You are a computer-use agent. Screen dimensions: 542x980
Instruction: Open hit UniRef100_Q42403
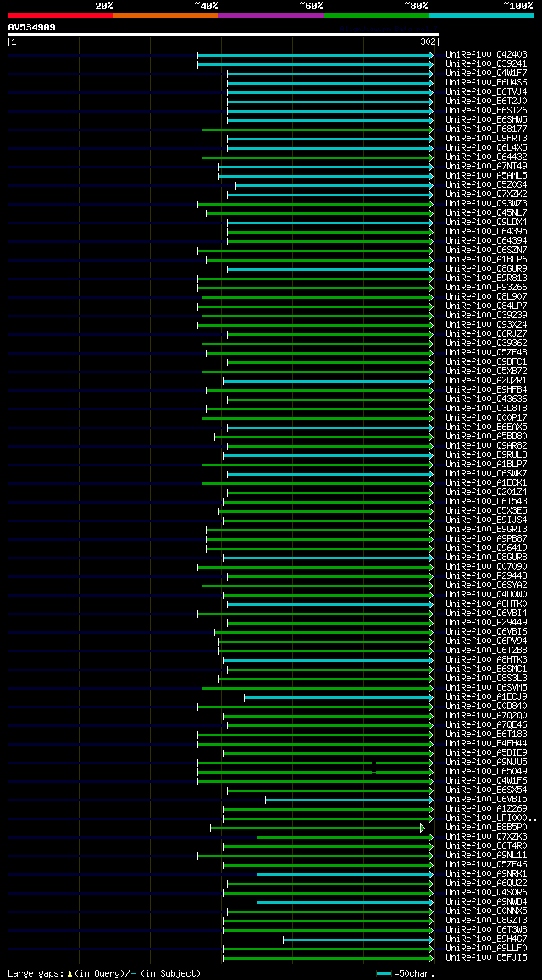point(486,55)
